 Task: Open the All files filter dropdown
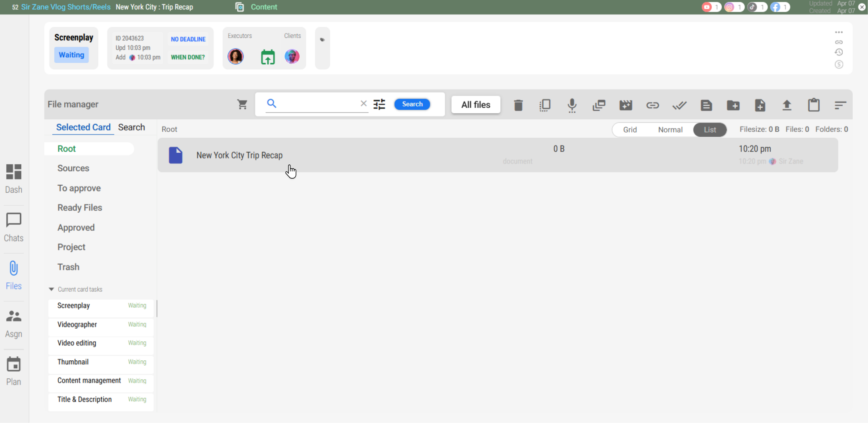tap(475, 105)
